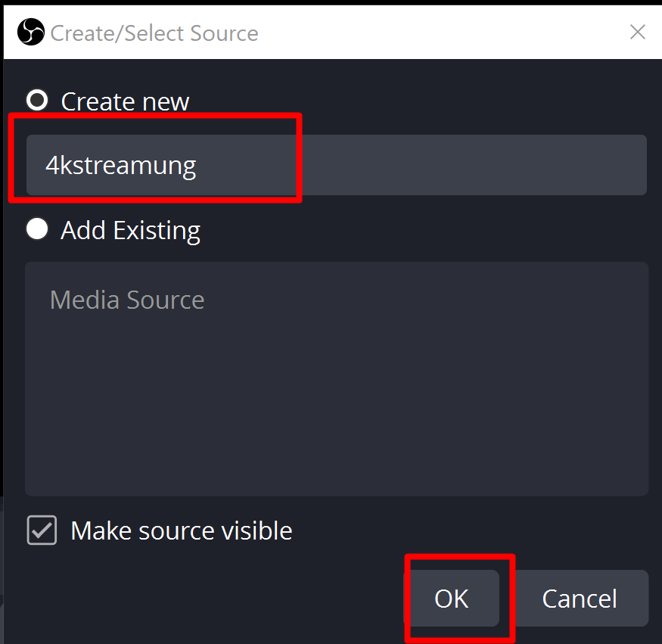The height and width of the screenshot is (644, 662).
Task: Confirm the new source with OK
Action: pos(452,599)
